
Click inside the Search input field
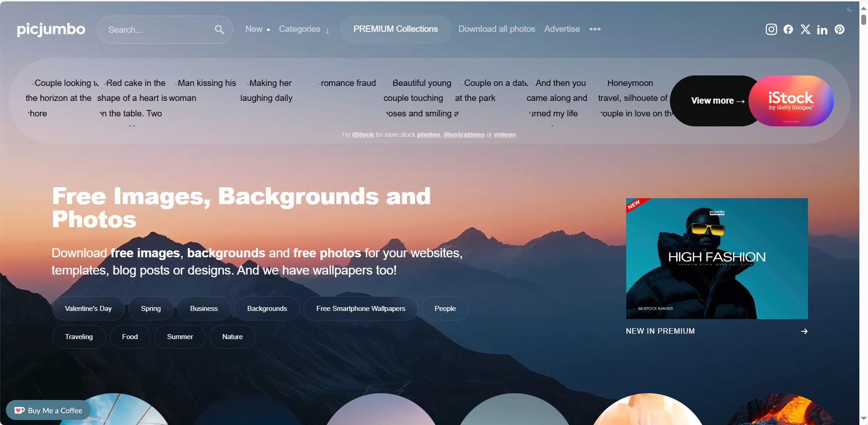click(x=159, y=30)
